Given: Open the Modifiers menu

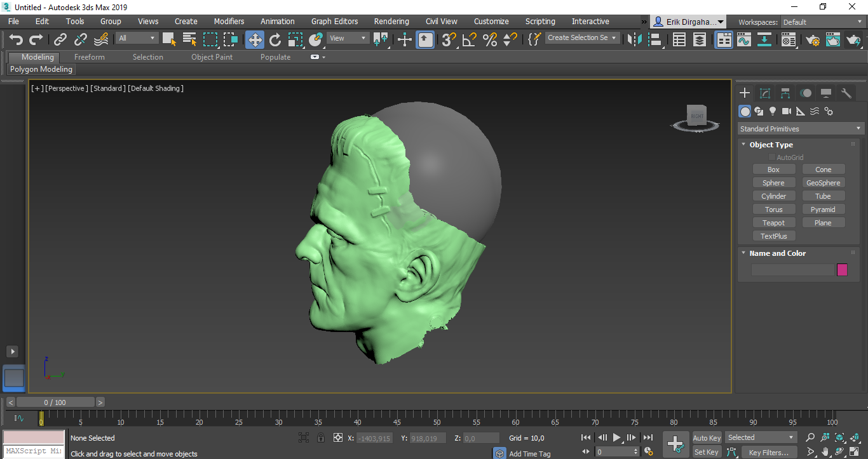Looking at the screenshot, I should (229, 22).
